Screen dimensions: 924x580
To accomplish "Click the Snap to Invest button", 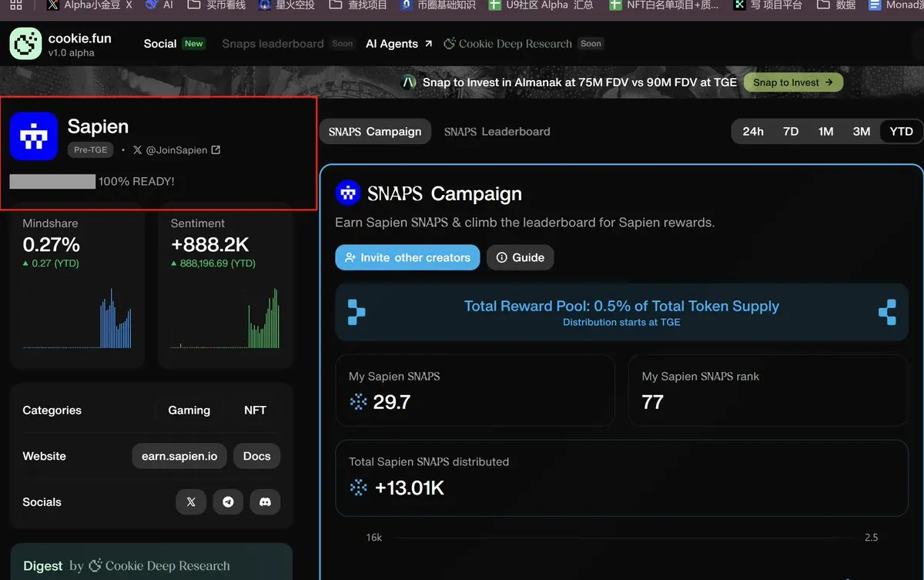I will click(x=793, y=82).
